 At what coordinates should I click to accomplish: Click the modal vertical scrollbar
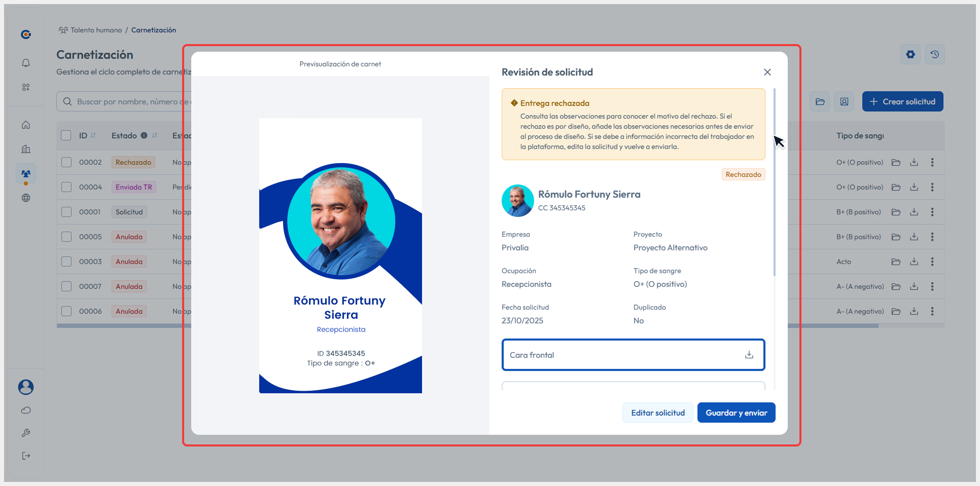tap(774, 182)
